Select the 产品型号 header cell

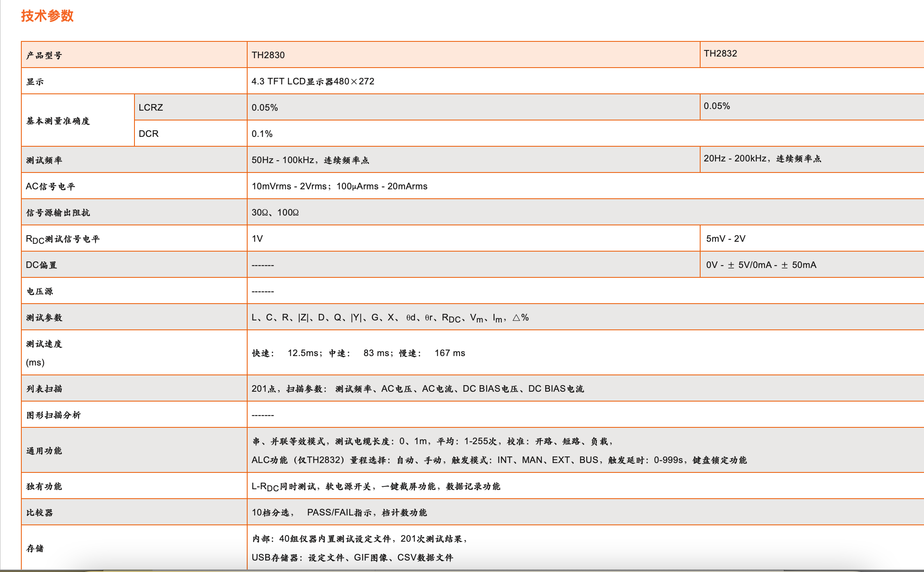pyautogui.click(x=134, y=54)
